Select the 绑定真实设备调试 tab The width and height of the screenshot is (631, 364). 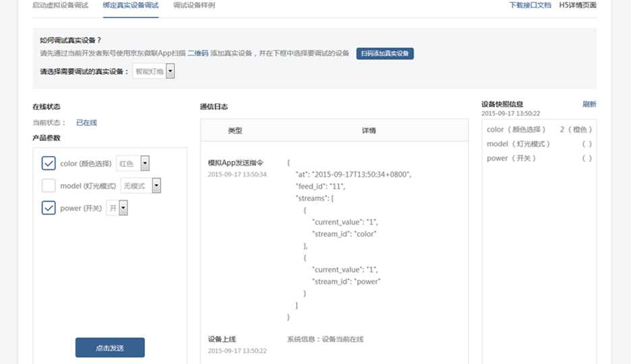pos(131,5)
